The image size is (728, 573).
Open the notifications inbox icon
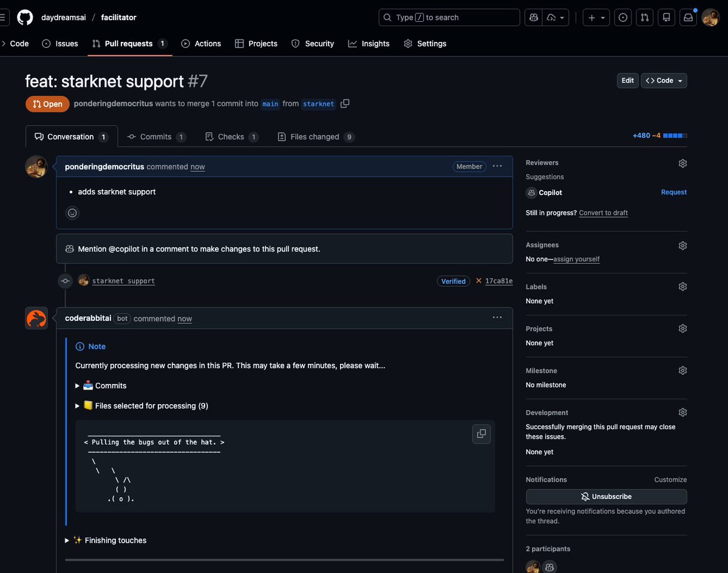688,18
